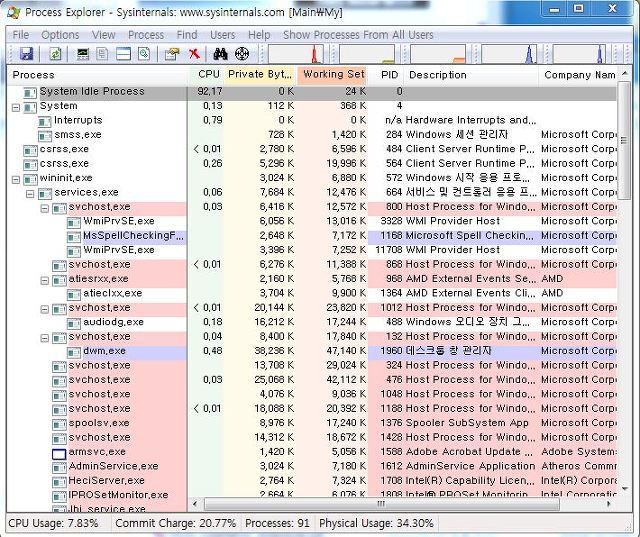Click the HeciServer.exe process icon
This screenshot has height=537, width=640.
59,483
